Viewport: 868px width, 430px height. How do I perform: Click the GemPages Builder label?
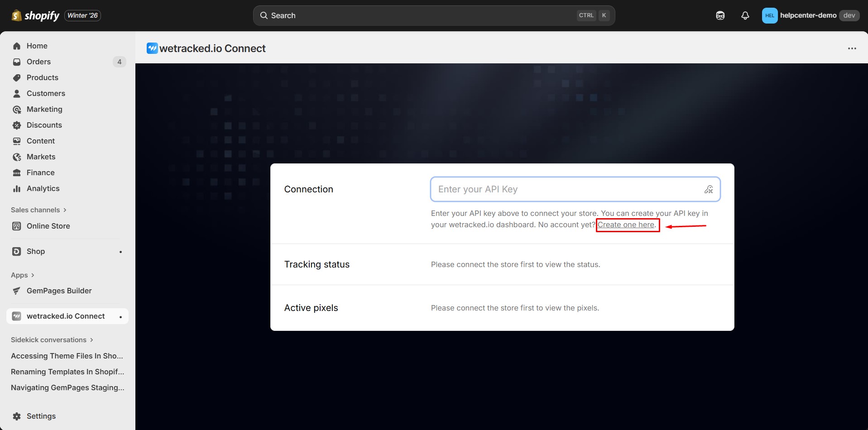point(59,291)
